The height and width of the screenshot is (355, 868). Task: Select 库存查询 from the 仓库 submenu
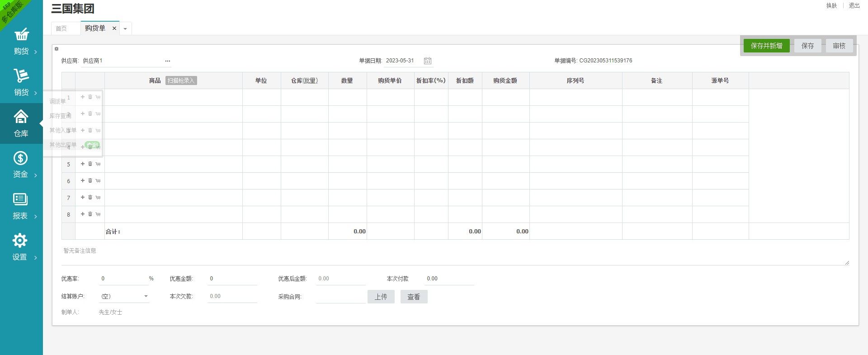click(x=60, y=116)
